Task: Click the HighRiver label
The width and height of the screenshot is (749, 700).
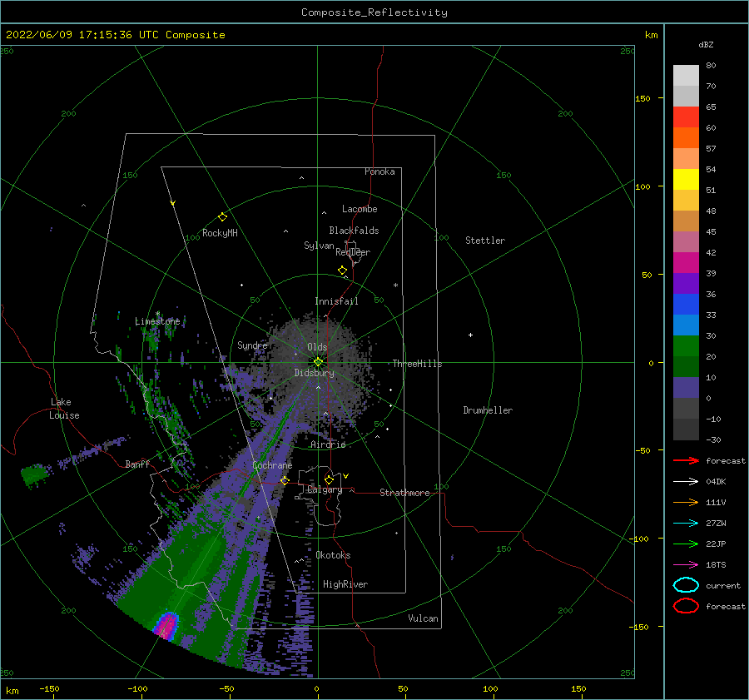Action: click(x=345, y=584)
